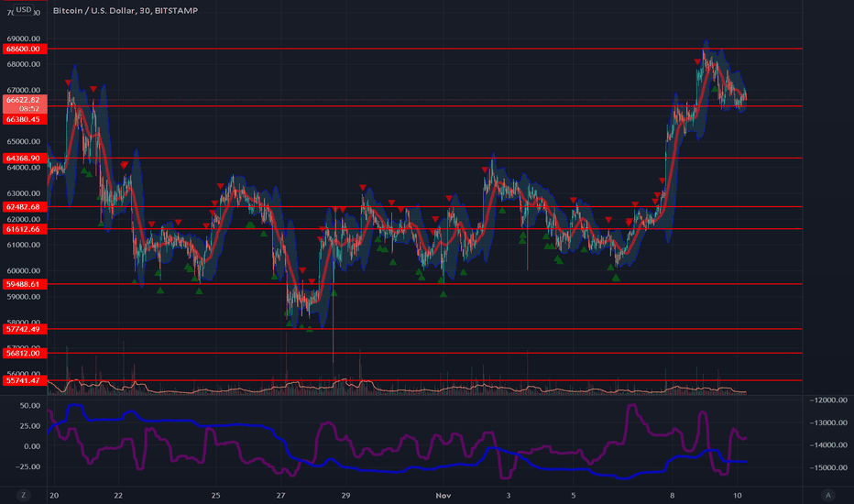Click the -14000.00 right scale value

click(x=829, y=445)
